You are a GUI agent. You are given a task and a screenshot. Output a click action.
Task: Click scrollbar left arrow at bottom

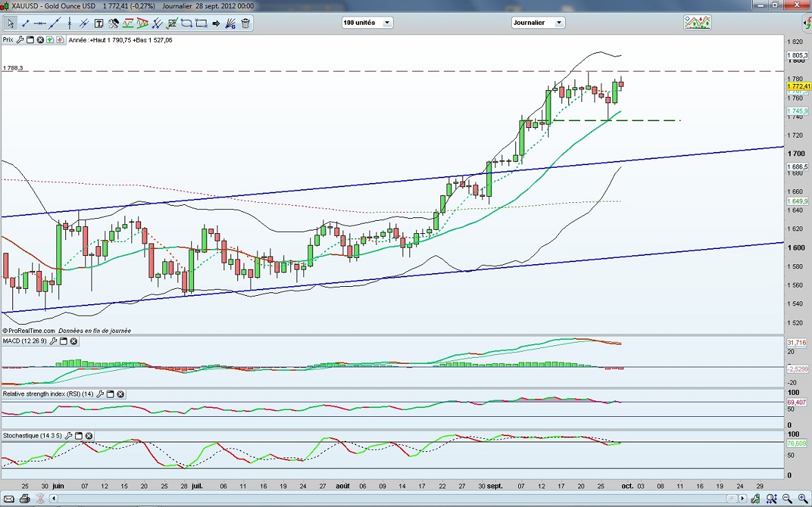click(x=54, y=498)
